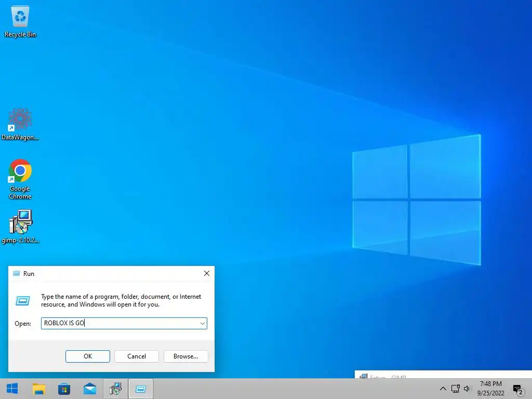Close the Run dialog with X
The image size is (532, 399).
pyautogui.click(x=207, y=273)
